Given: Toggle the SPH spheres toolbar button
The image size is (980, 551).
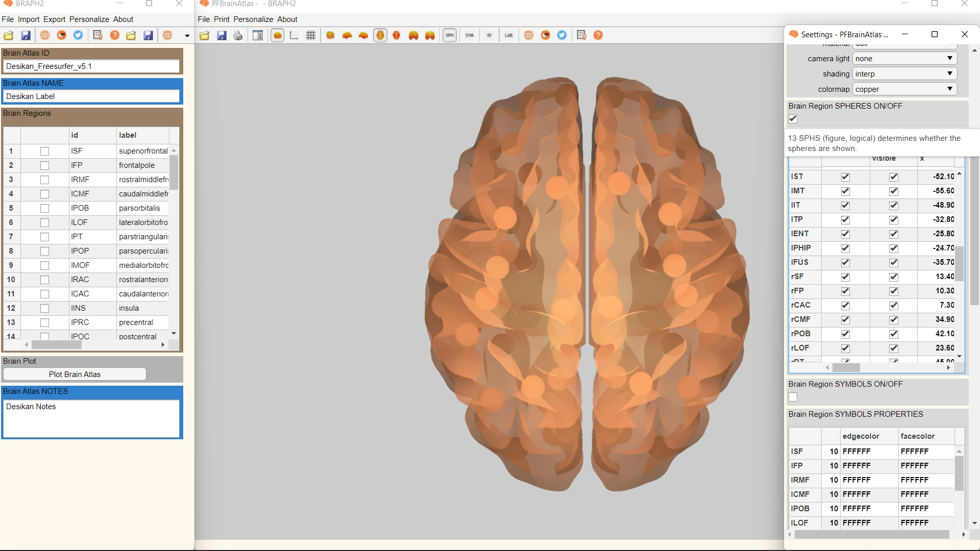Looking at the screenshot, I should (x=449, y=35).
